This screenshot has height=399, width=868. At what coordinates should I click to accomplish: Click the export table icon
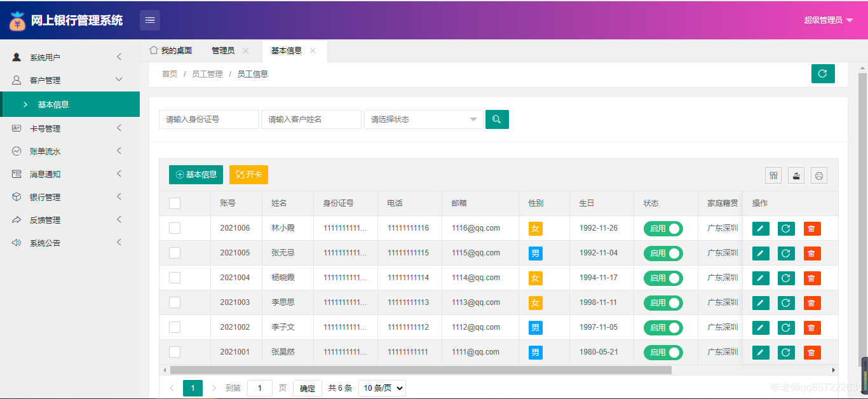point(796,175)
